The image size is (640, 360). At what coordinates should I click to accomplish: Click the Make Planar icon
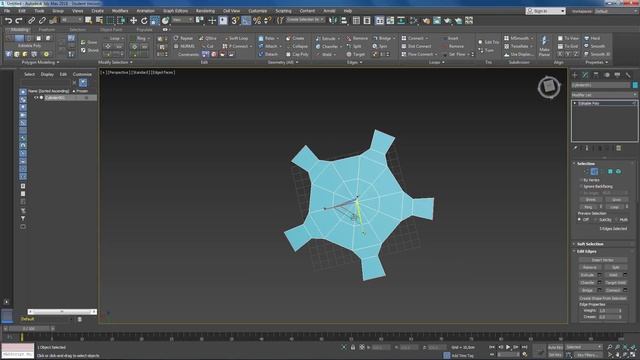point(544,45)
